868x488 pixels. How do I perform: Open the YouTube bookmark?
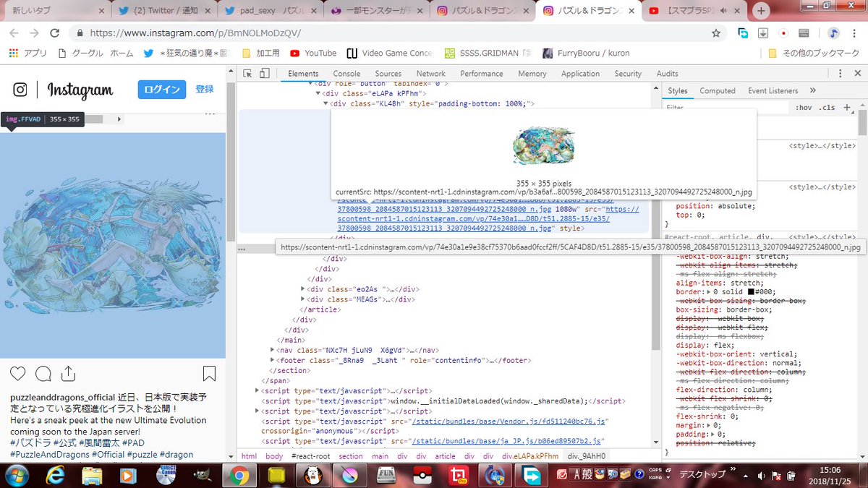[x=313, y=53]
